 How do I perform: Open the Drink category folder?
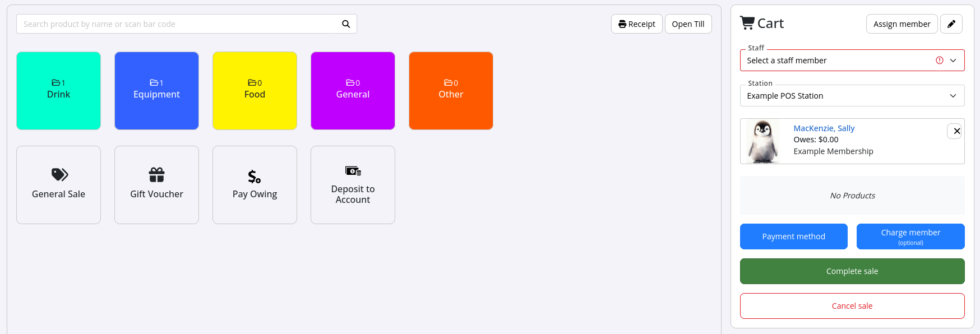(x=58, y=91)
